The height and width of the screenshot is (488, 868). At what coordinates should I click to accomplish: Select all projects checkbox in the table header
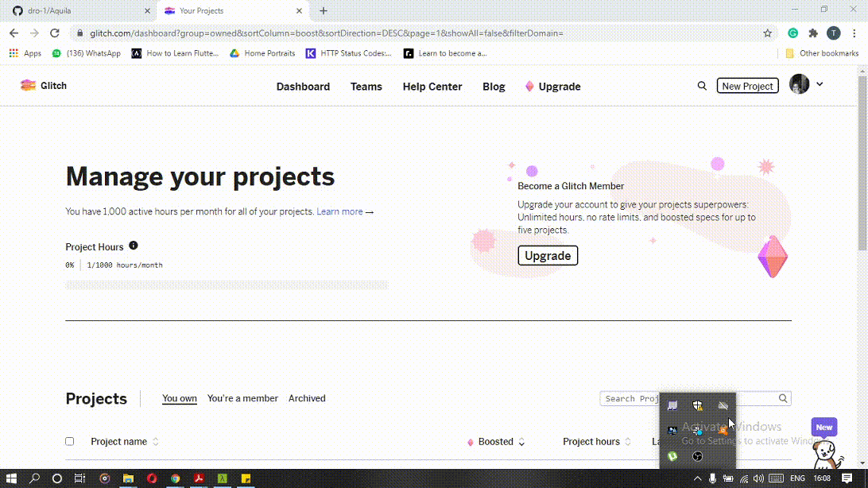pyautogui.click(x=70, y=442)
